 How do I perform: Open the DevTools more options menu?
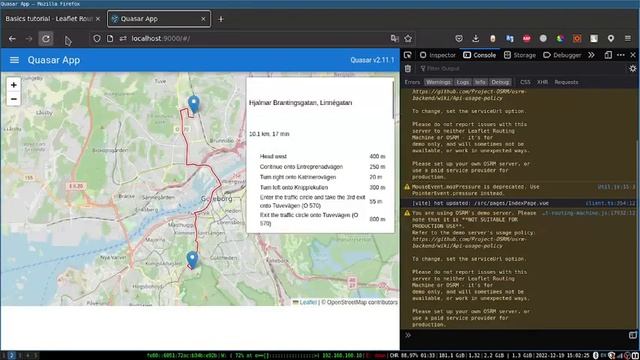pyautogui.click(x=621, y=55)
